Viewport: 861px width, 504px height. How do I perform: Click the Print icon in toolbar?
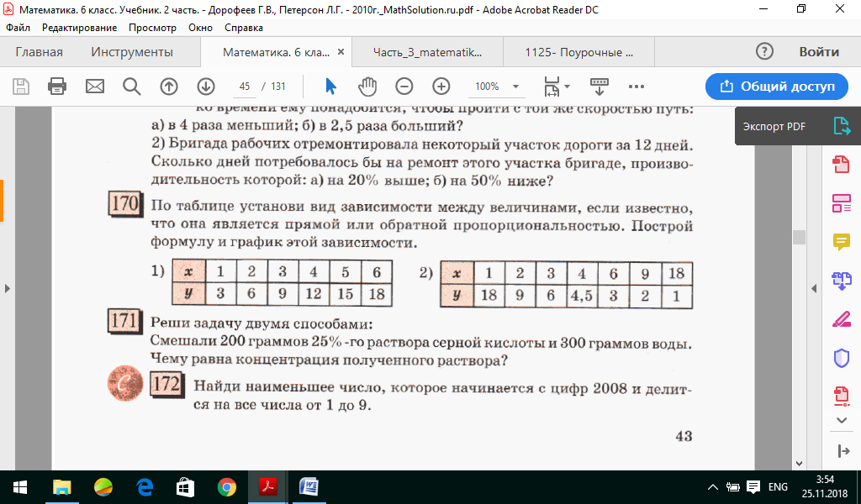click(57, 87)
